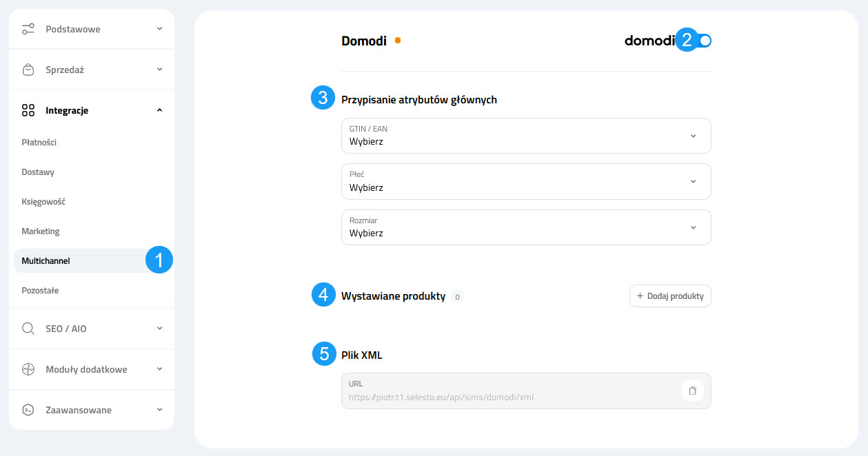Screen dimensions: 868x456
Task: Expand the Podstawowe menu chevron
Action: [x=159, y=29]
